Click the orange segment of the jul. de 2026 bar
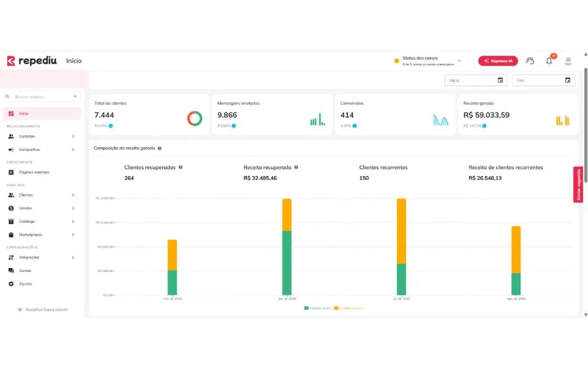588x368 pixels. point(401,231)
